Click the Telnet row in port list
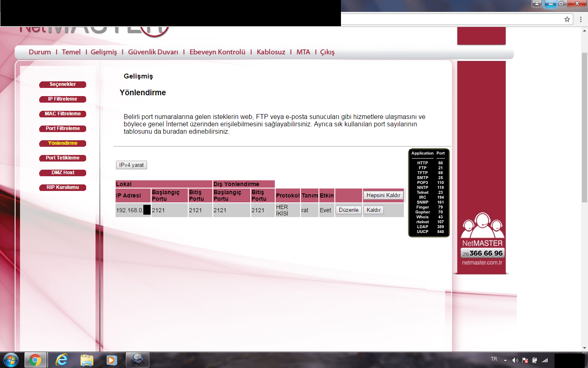 pos(429,193)
